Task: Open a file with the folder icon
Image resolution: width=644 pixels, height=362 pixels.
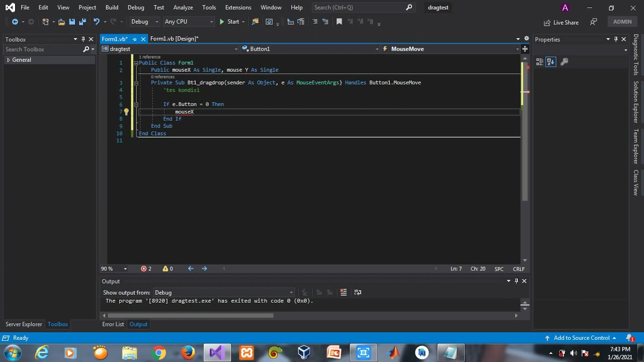Action: coord(61,22)
